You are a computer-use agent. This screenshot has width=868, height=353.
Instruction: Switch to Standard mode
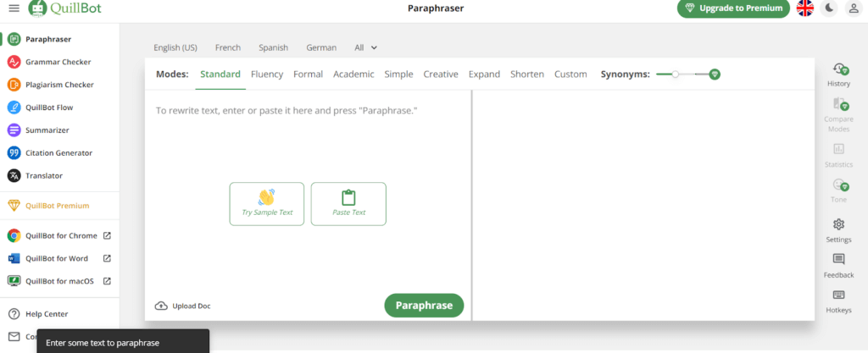click(x=220, y=74)
